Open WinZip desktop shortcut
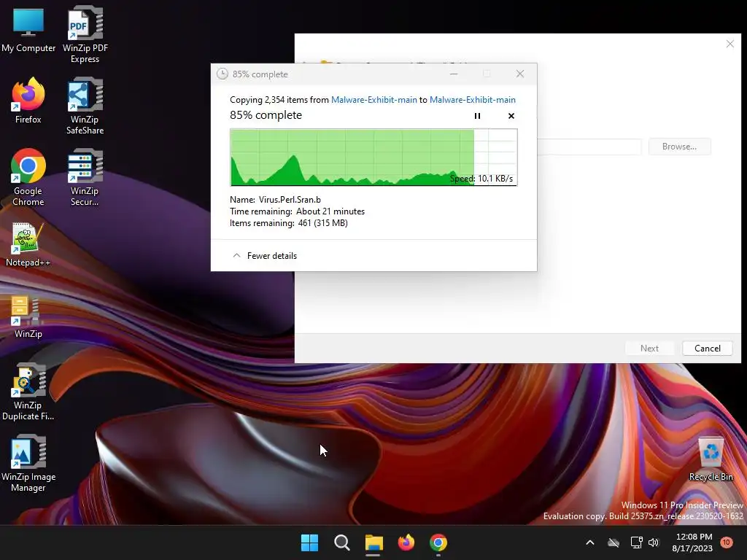The width and height of the screenshot is (747, 560). pyautogui.click(x=28, y=316)
